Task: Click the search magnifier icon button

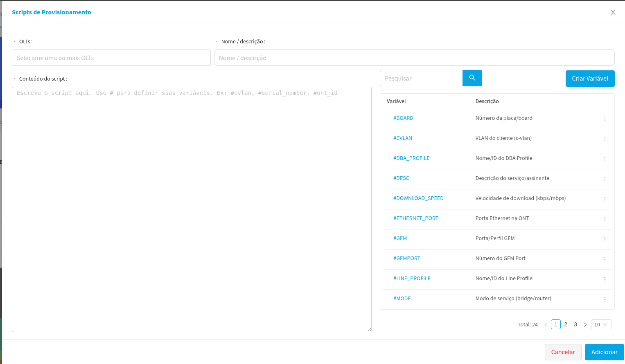Action: click(472, 78)
